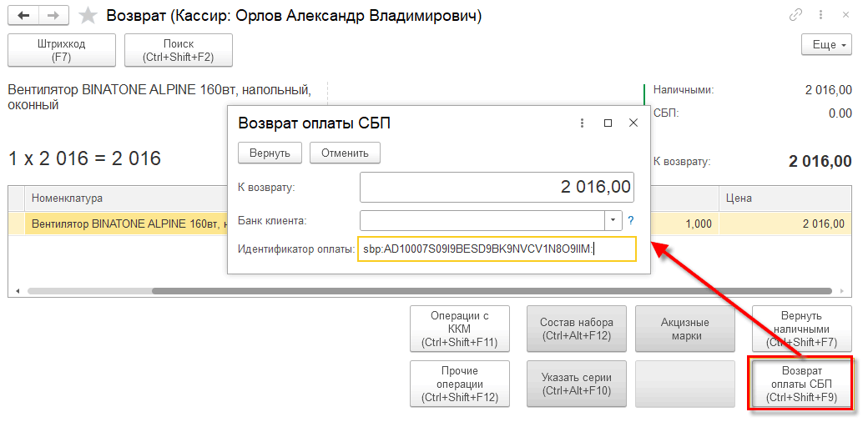Open the dialog's three-dot options menu
Viewport: 868px width, 422px height.
click(582, 123)
